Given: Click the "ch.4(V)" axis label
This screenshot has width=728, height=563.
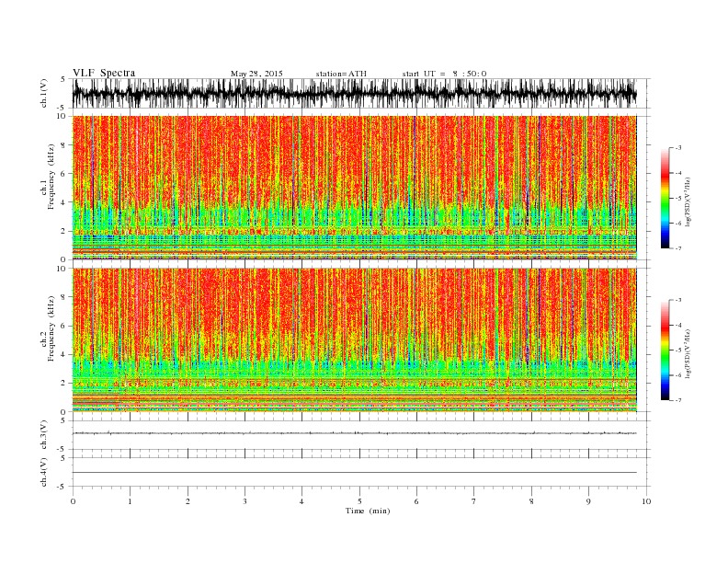Looking at the screenshot, I should pyautogui.click(x=44, y=472).
